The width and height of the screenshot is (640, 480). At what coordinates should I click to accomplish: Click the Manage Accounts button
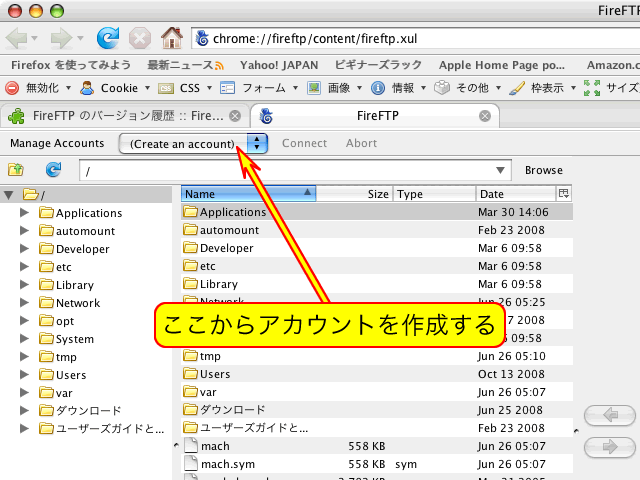57,143
